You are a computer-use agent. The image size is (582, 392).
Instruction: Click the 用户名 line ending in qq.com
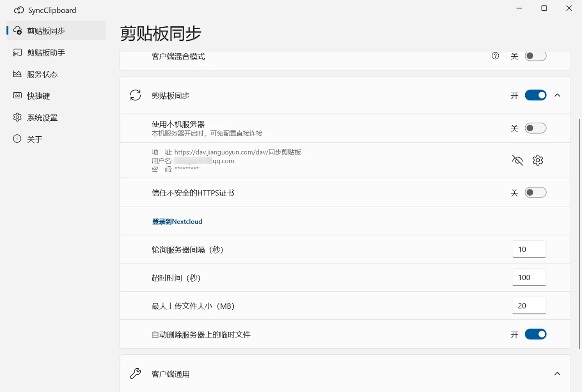pos(193,161)
